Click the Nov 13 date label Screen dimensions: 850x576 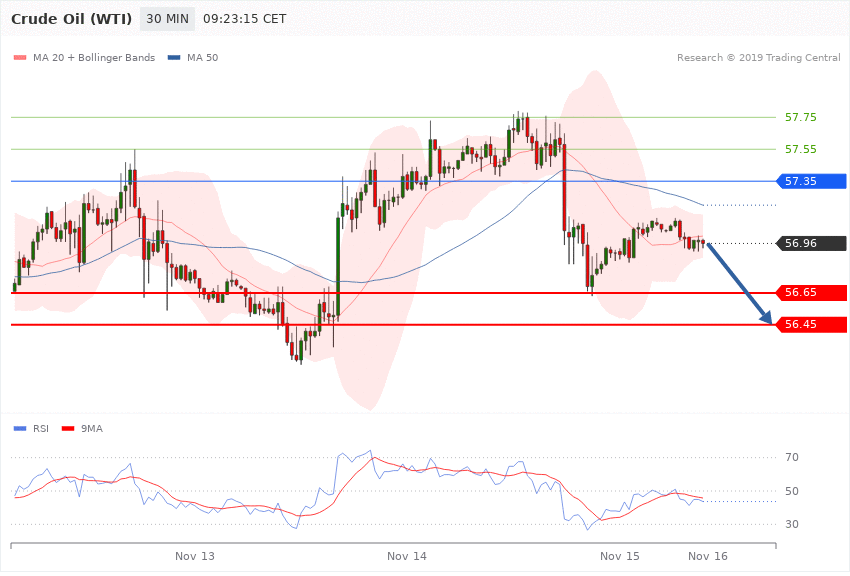[x=195, y=556]
